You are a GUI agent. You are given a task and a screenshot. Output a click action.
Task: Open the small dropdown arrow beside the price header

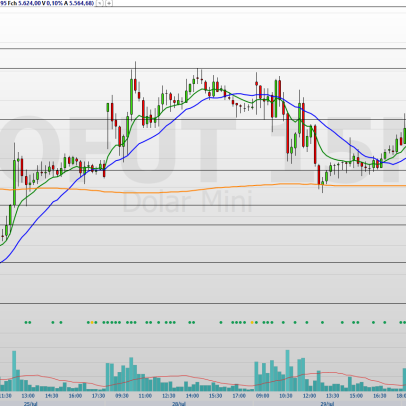coord(100,3)
